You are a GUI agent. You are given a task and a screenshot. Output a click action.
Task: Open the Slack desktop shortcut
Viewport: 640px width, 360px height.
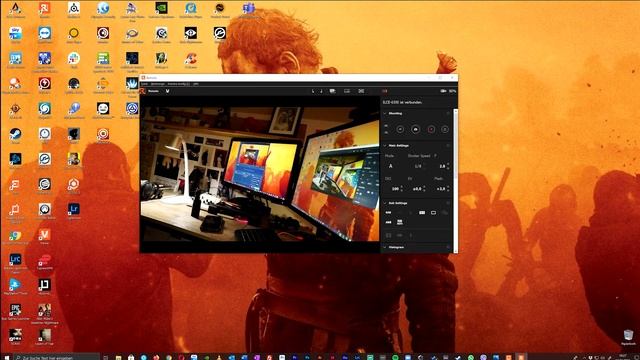point(73,60)
